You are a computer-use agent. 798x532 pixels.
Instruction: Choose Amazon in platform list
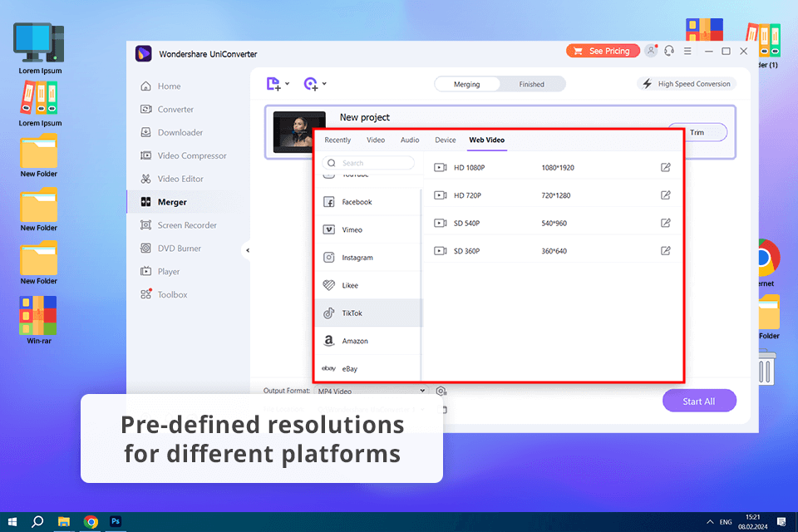click(369, 341)
